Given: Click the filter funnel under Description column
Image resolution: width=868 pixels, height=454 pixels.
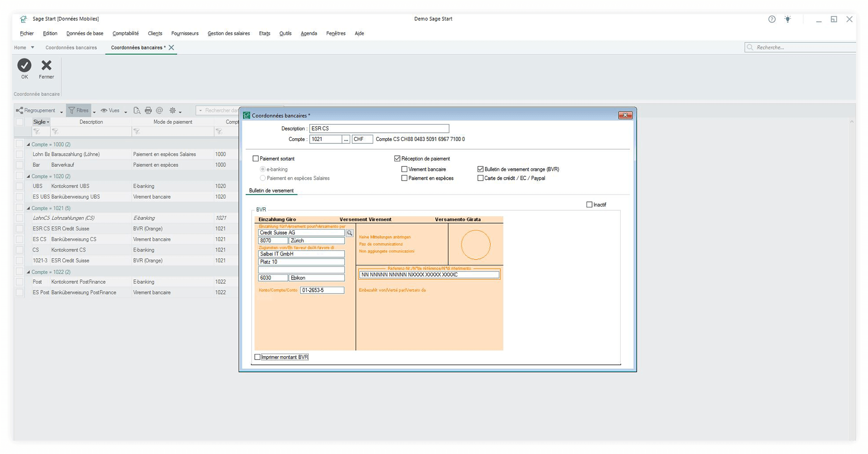Looking at the screenshot, I should point(55,132).
